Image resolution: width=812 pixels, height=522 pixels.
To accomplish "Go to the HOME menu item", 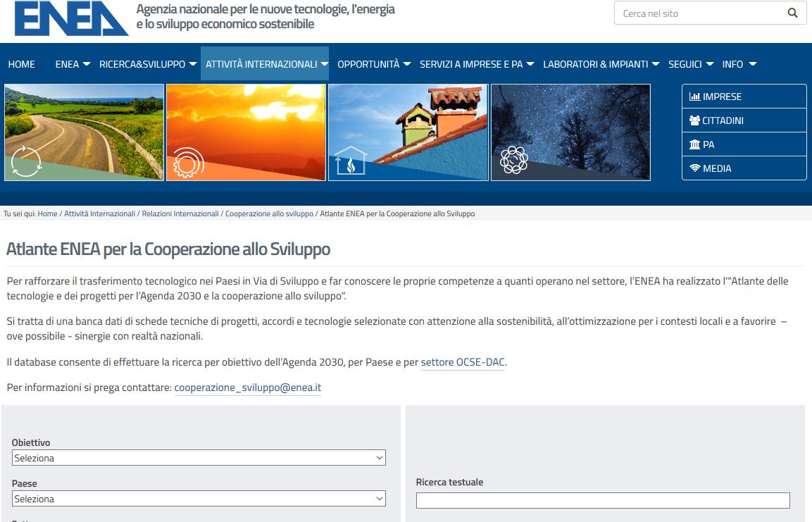I will (21, 64).
